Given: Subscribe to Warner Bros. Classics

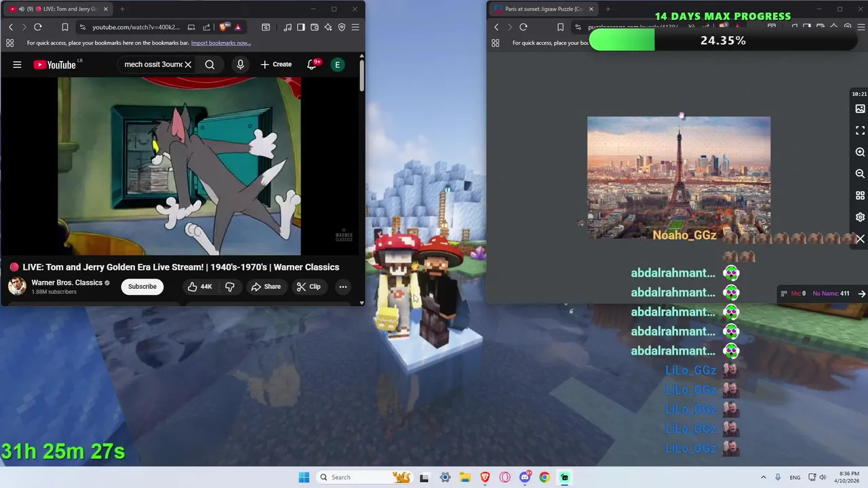Looking at the screenshot, I should [142, 287].
